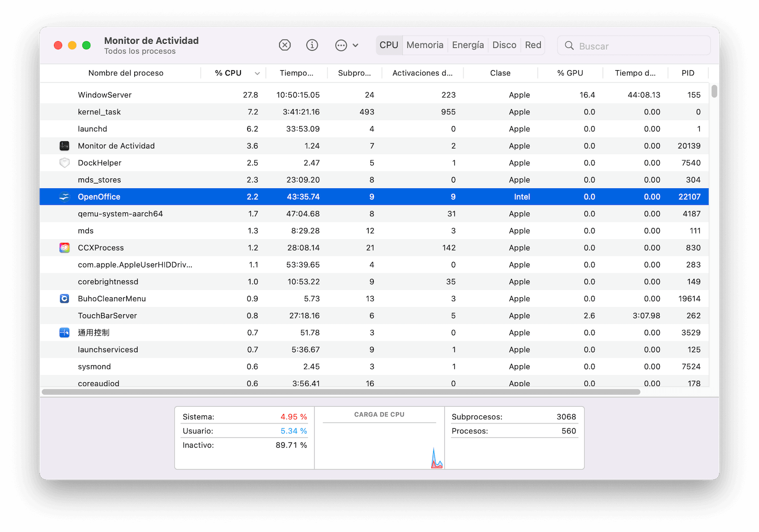The image size is (759, 532).
Task: Click into the Buscar search field
Action: (x=634, y=46)
